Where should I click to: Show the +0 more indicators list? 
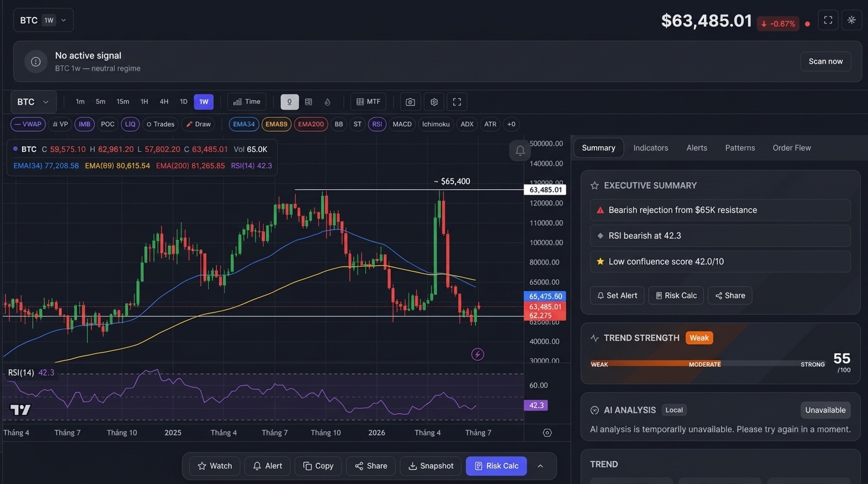(x=511, y=124)
